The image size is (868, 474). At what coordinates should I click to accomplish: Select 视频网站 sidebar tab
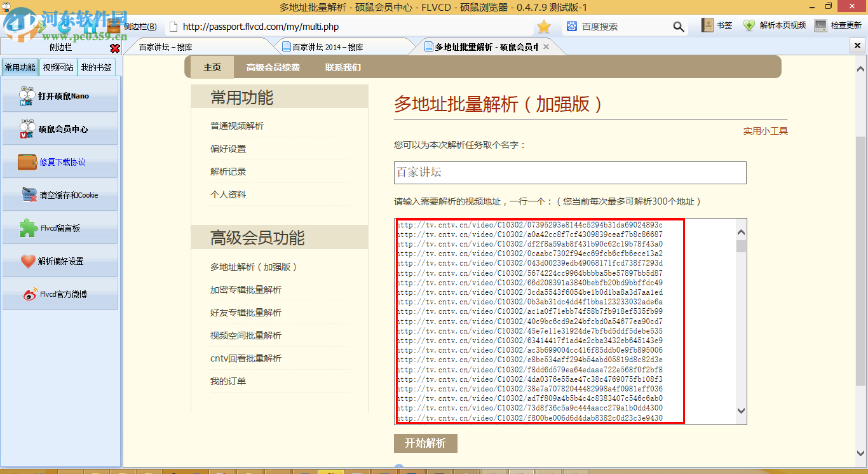58,67
